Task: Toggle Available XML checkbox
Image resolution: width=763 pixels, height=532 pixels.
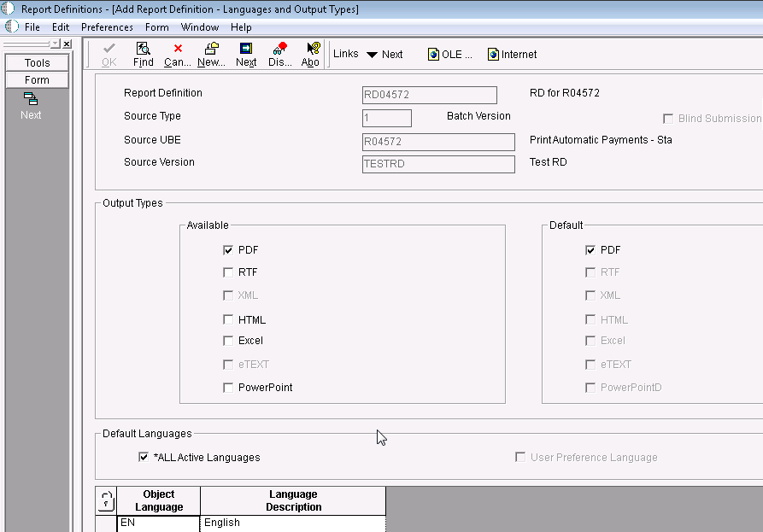Action: (228, 295)
